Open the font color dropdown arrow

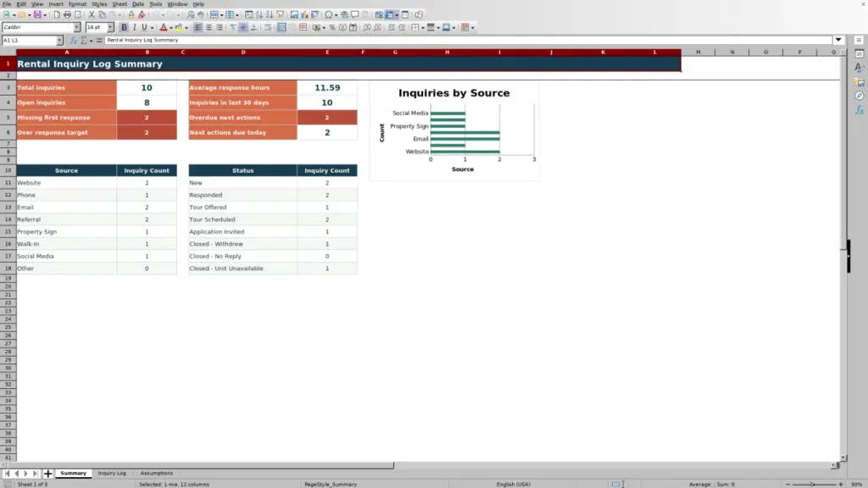pyautogui.click(x=171, y=28)
